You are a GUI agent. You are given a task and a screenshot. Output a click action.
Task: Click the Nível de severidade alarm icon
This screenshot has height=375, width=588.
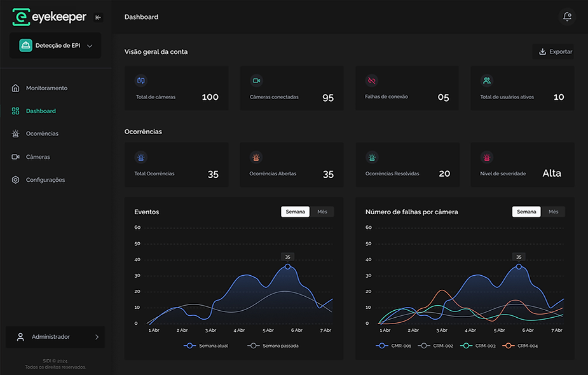click(487, 158)
